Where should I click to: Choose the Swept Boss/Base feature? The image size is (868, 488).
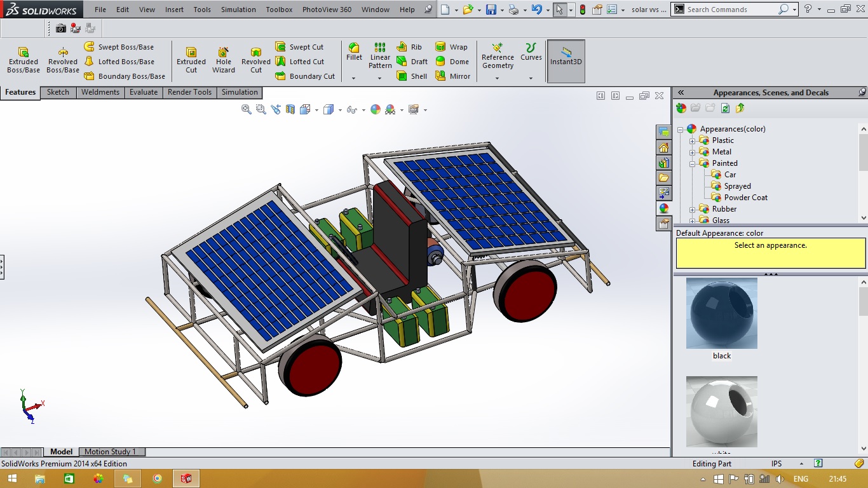tap(119, 47)
